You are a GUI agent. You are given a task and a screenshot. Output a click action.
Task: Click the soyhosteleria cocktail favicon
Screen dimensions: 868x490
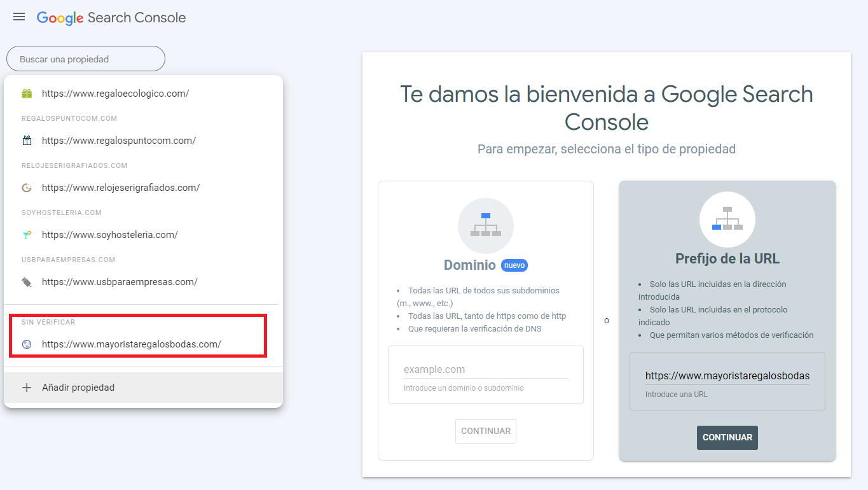point(27,235)
